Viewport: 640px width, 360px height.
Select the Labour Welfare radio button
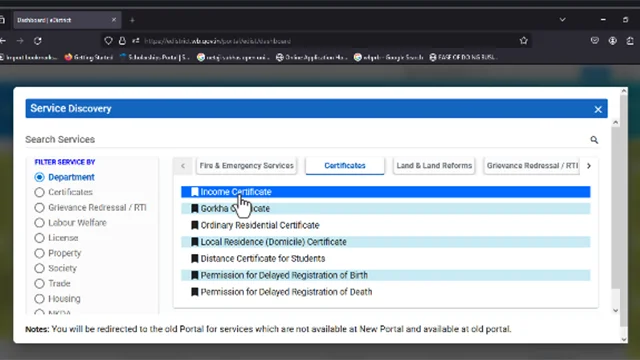pos(39,222)
